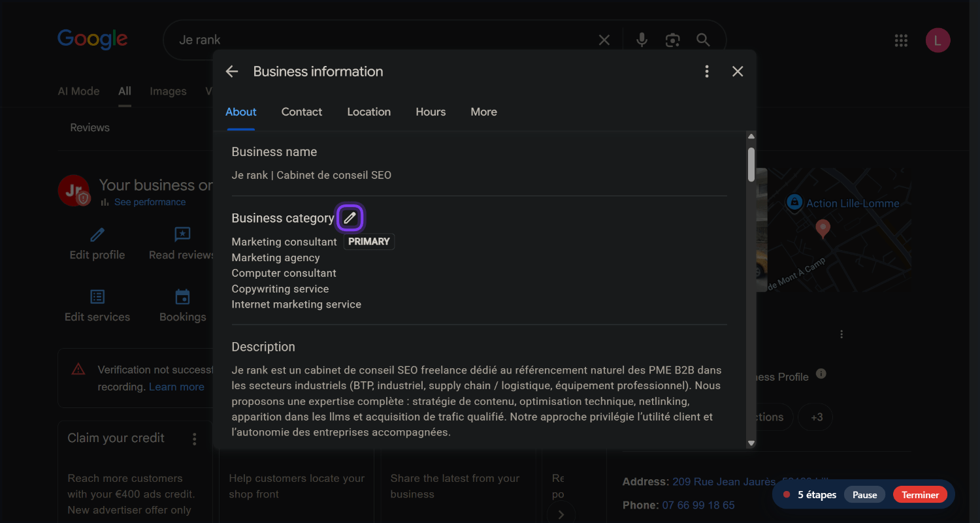Click the Business Profile info icon
Viewport: 980px width, 523px height.
[x=821, y=373]
